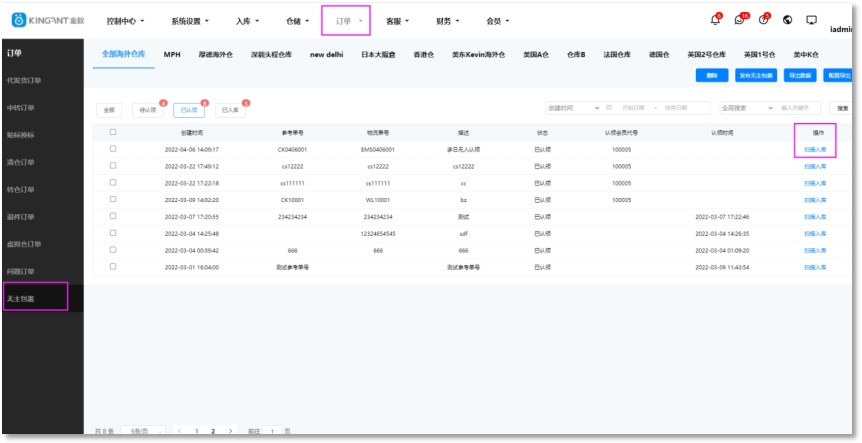Screen dimensions: 862x443
Task: Open the page-size dropdown
Action: [x=143, y=431]
